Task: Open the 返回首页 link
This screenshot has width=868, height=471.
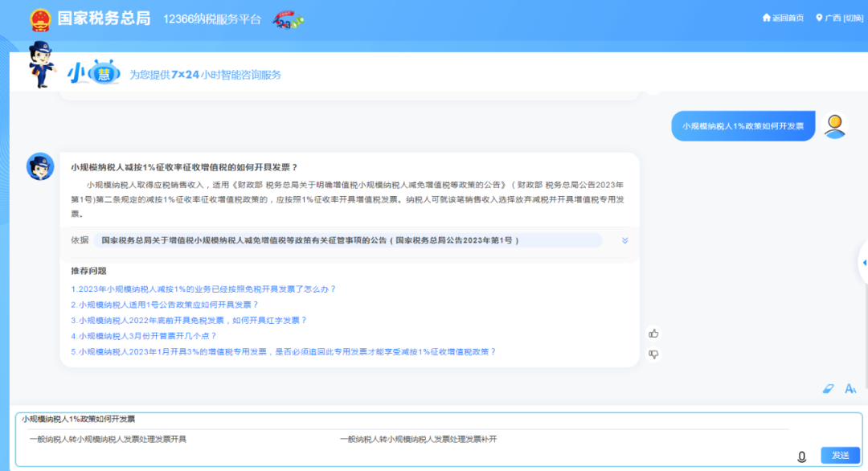Action: click(x=788, y=18)
